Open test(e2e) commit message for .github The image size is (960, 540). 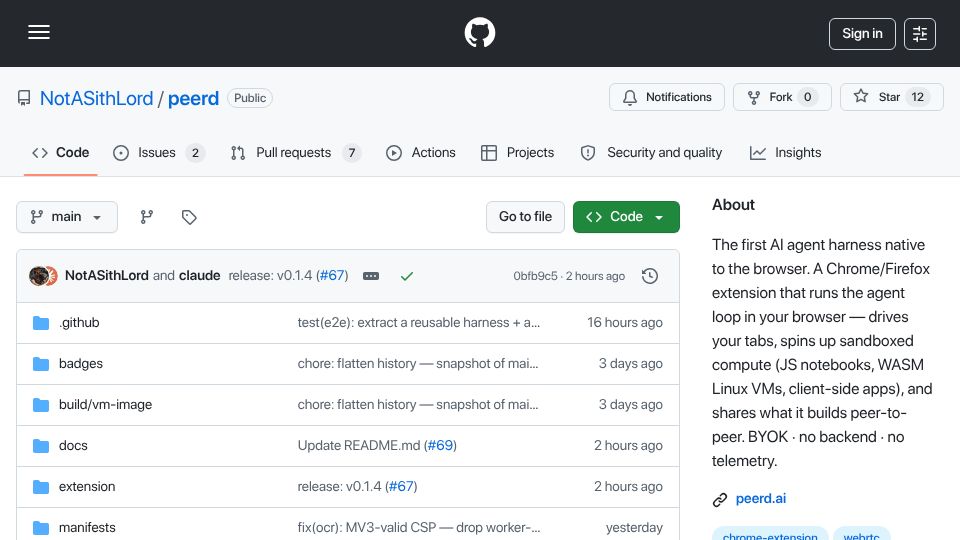(419, 323)
